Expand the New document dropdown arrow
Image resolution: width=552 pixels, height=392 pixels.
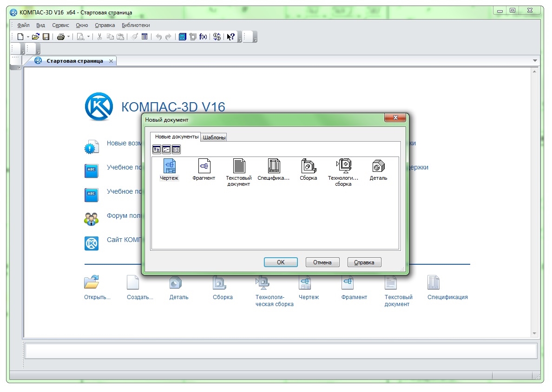pos(28,37)
